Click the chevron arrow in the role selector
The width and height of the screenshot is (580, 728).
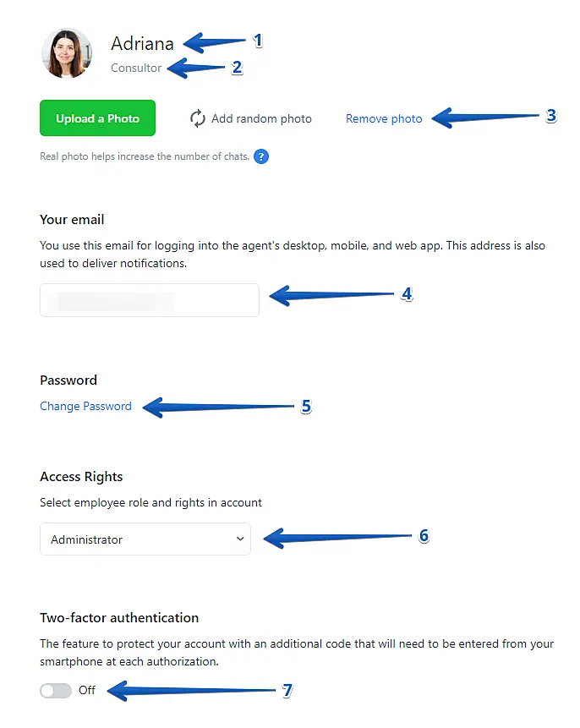pyautogui.click(x=240, y=539)
